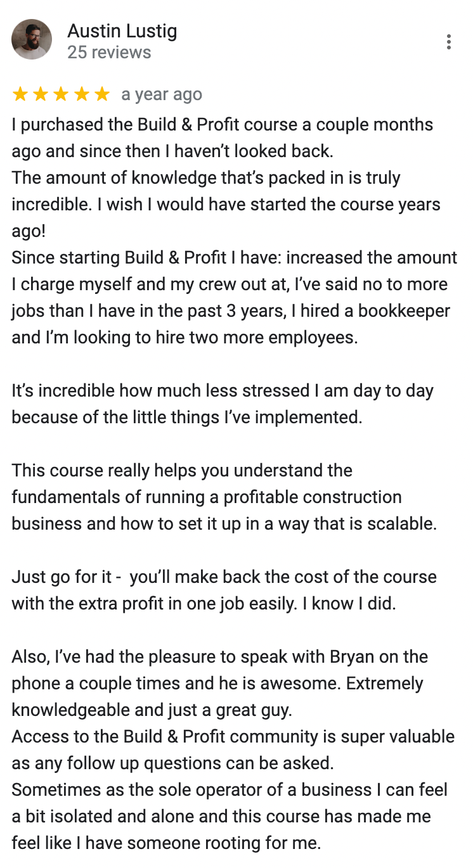View the reviewer's 25 reviews

(x=109, y=52)
